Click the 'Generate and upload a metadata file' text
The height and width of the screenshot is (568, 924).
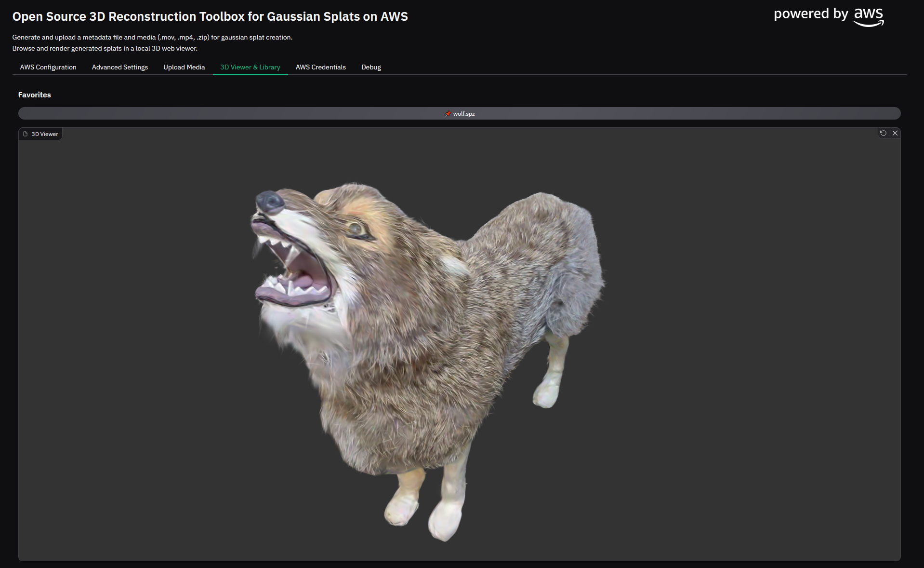tap(152, 37)
